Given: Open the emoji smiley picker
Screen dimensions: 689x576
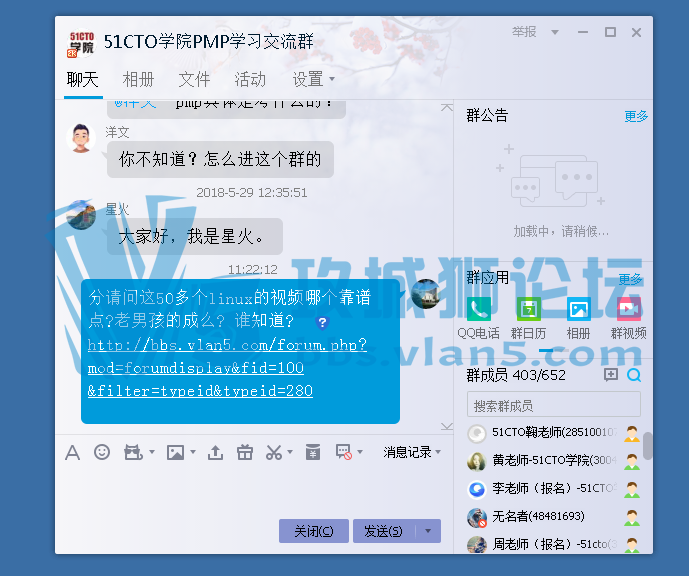Looking at the screenshot, I should point(102,452).
